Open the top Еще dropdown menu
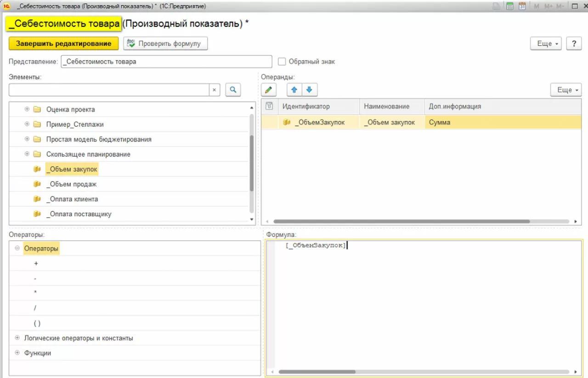The width and height of the screenshot is (588, 378). (546, 44)
